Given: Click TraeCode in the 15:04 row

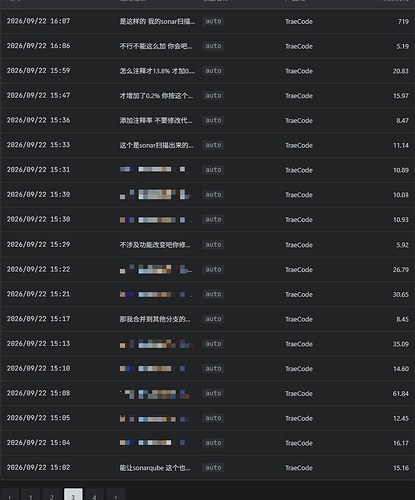Looking at the screenshot, I should pos(299,443).
